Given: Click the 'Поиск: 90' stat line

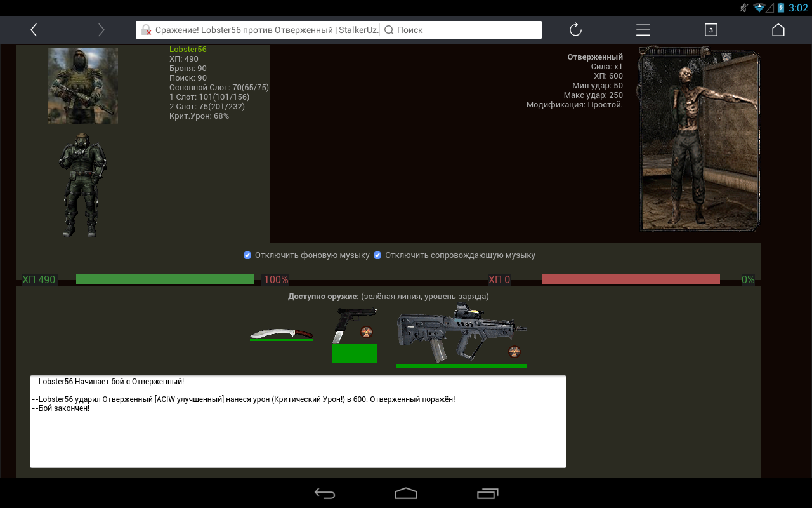Looking at the screenshot, I should tap(188, 78).
